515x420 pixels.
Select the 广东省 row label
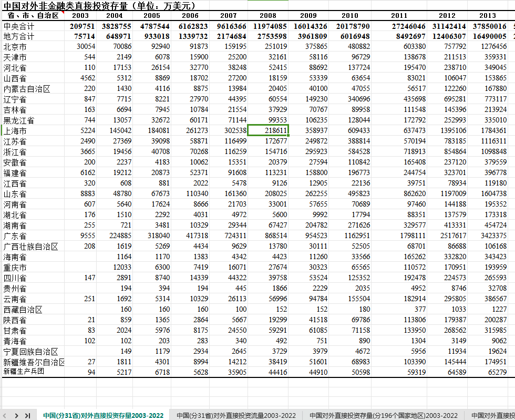coord(33,236)
